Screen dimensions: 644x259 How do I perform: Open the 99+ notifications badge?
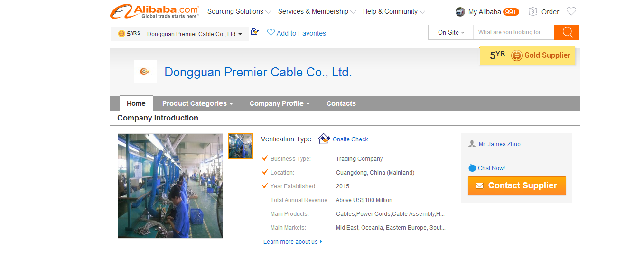tap(511, 12)
